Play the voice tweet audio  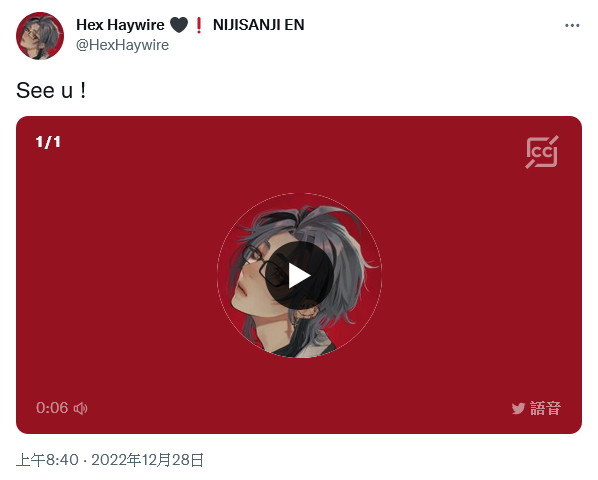click(299, 275)
